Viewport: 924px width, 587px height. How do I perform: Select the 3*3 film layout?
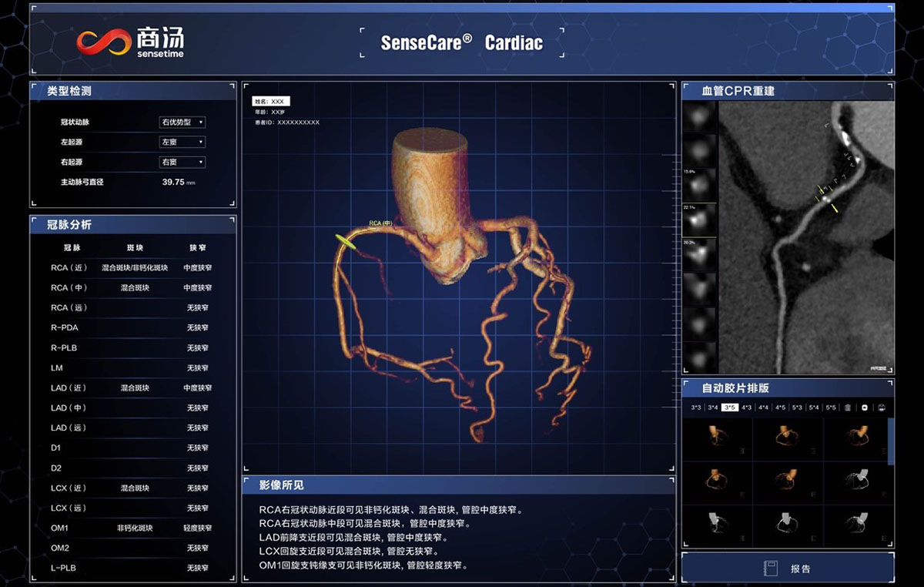click(695, 408)
